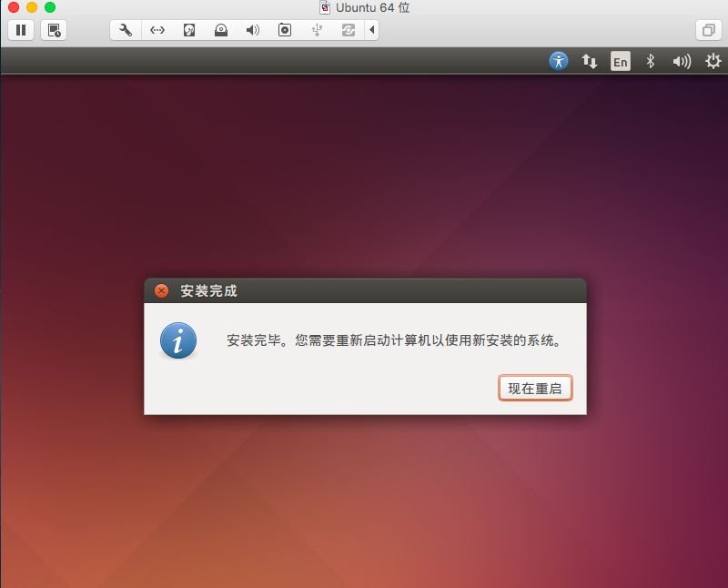Click the Ubuntu 64 位 window title
The width and height of the screenshot is (728, 588).
click(373, 7)
